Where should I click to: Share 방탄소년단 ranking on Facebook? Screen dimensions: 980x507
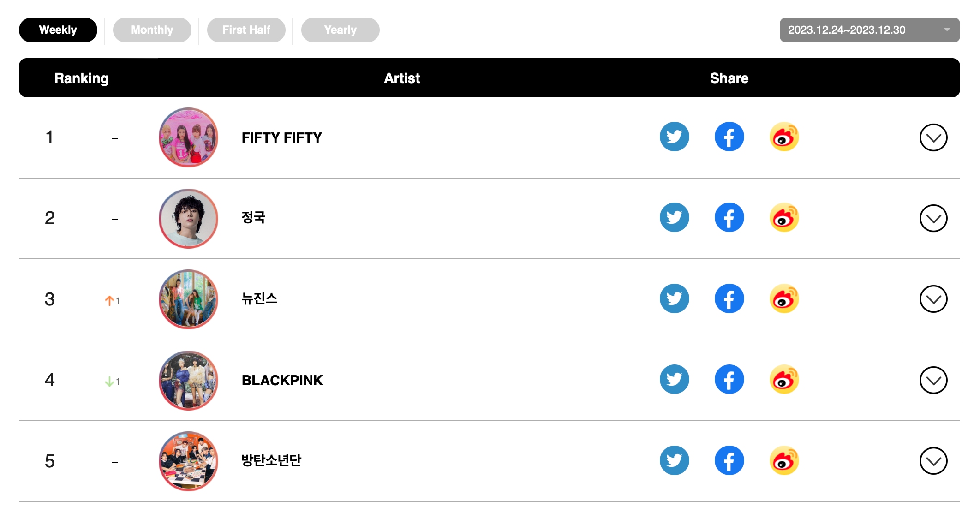[729, 460]
